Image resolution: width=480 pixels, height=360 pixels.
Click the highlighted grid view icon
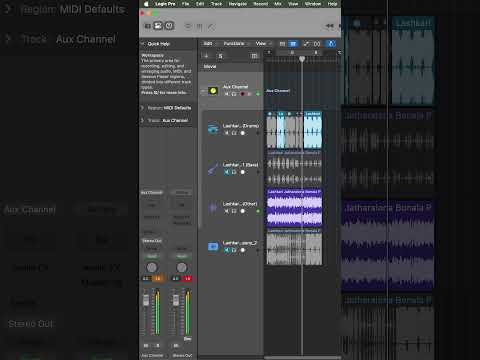(293, 44)
